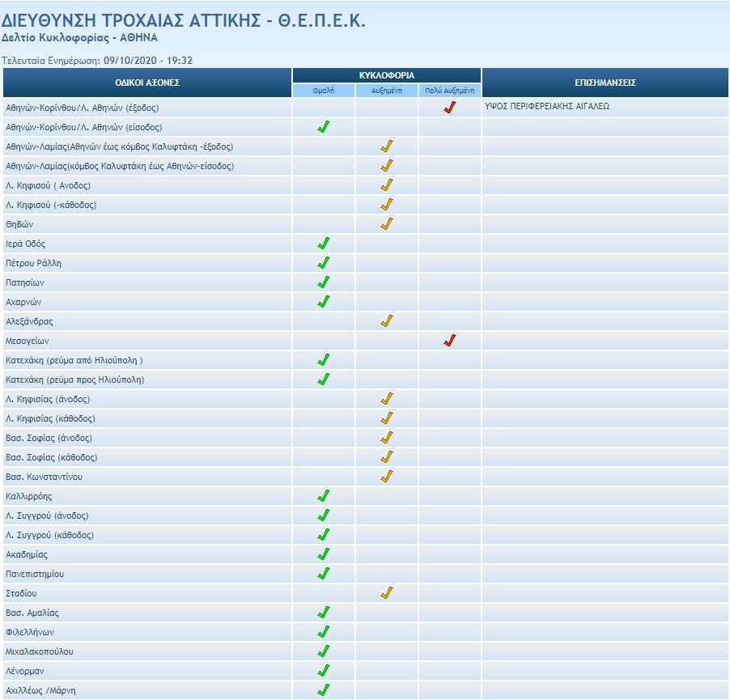The image size is (730, 700).
Task: Click the Ομαλή sub-header
Action: [324, 91]
